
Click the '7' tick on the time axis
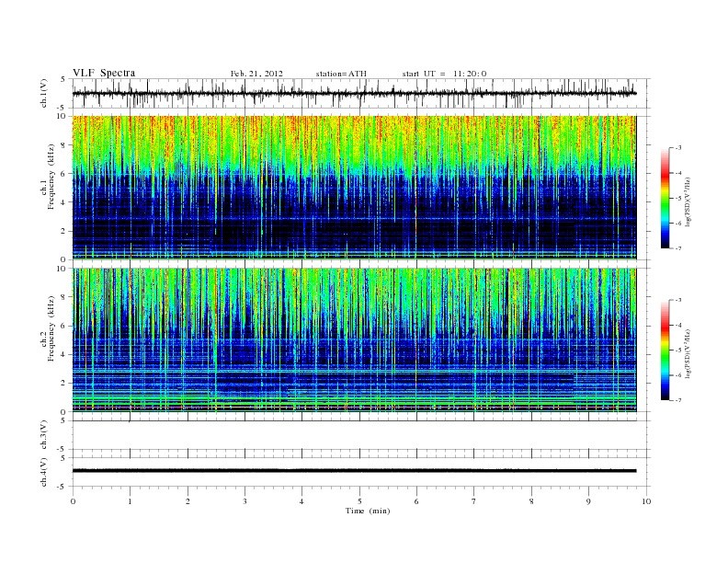pos(474,501)
